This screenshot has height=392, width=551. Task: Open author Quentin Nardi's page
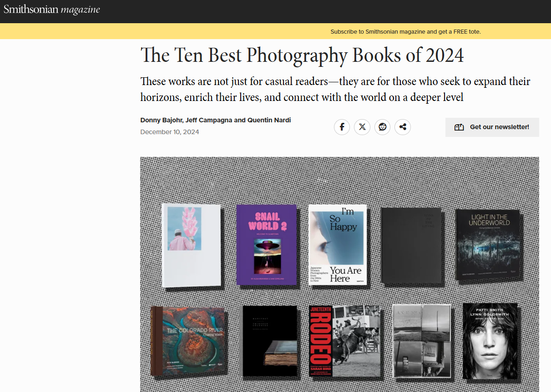click(x=269, y=120)
